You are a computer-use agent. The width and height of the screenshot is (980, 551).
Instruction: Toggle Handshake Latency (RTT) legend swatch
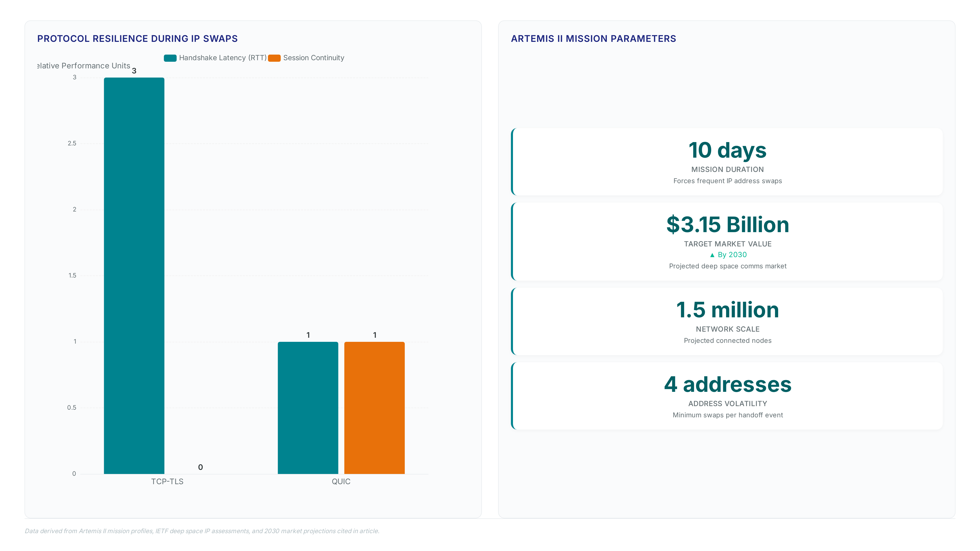pos(170,58)
